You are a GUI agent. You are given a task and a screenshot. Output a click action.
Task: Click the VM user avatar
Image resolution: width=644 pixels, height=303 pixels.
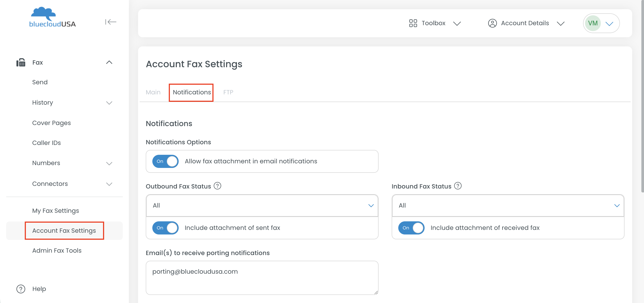[593, 23]
